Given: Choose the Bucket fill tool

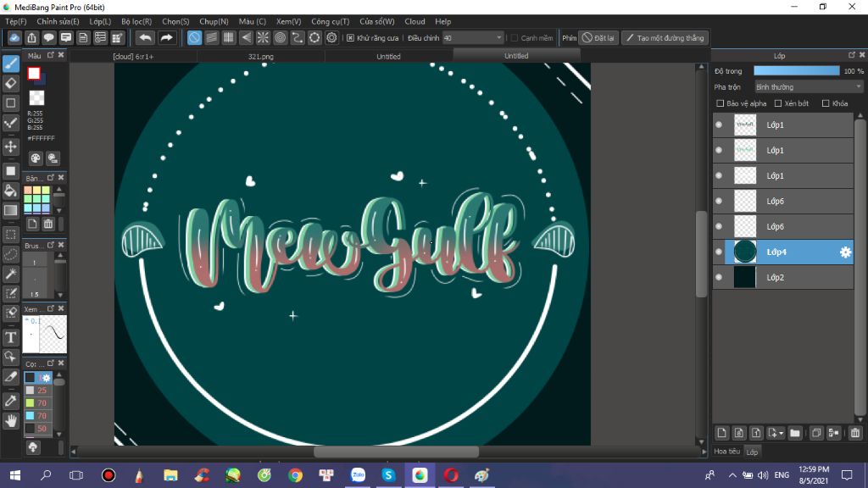Looking at the screenshot, I should pos(11,191).
